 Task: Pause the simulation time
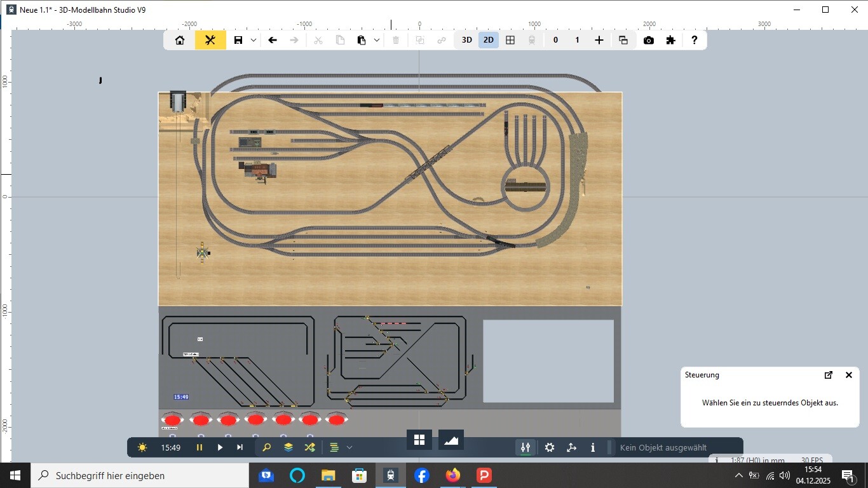click(x=200, y=447)
